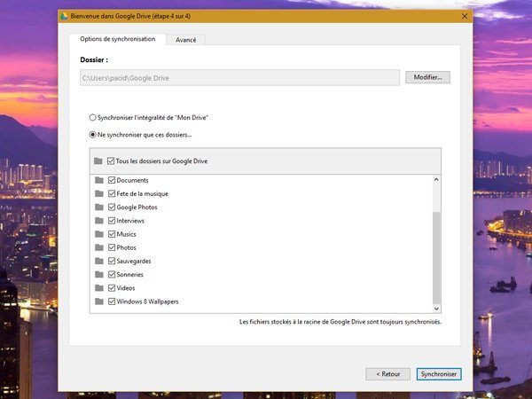Image resolution: width=532 pixels, height=399 pixels.
Task: Click the Sauvegardes label
Action: pos(134,261)
